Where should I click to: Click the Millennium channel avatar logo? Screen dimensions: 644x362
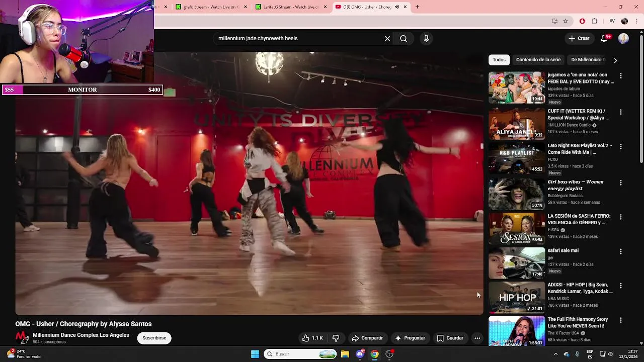pos(22,338)
